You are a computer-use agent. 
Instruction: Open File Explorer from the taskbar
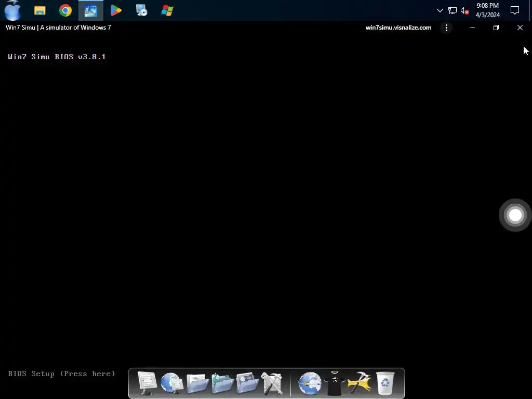(39, 10)
